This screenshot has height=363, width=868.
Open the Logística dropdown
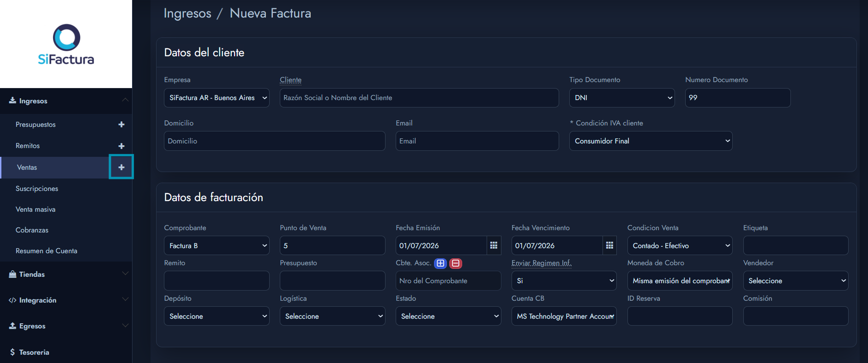(x=332, y=316)
